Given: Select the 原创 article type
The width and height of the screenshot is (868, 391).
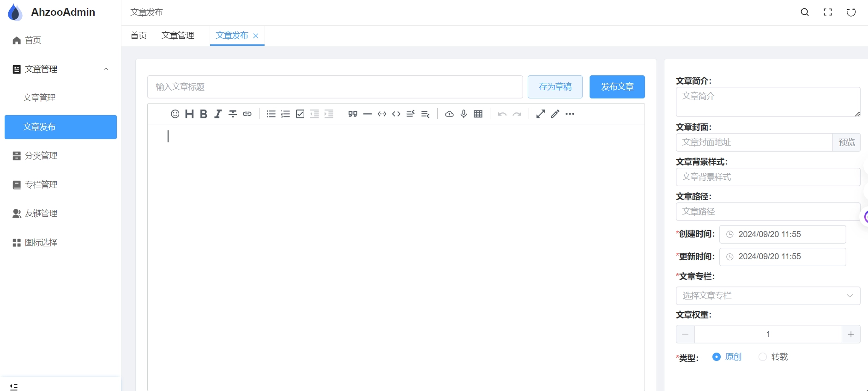Looking at the screenshot, I should [717, 357].
